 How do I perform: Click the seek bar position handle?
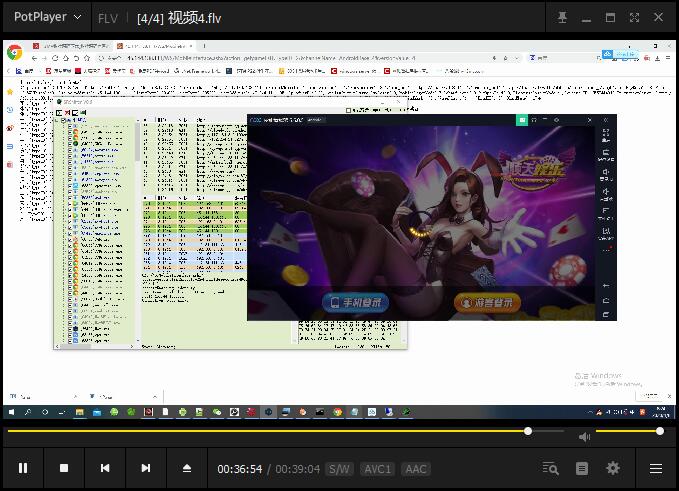pyautogui.click(x=528, y=431)
